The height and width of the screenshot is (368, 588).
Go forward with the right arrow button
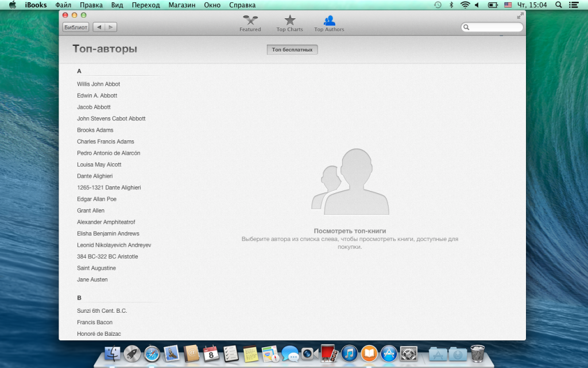click(111, 27)
